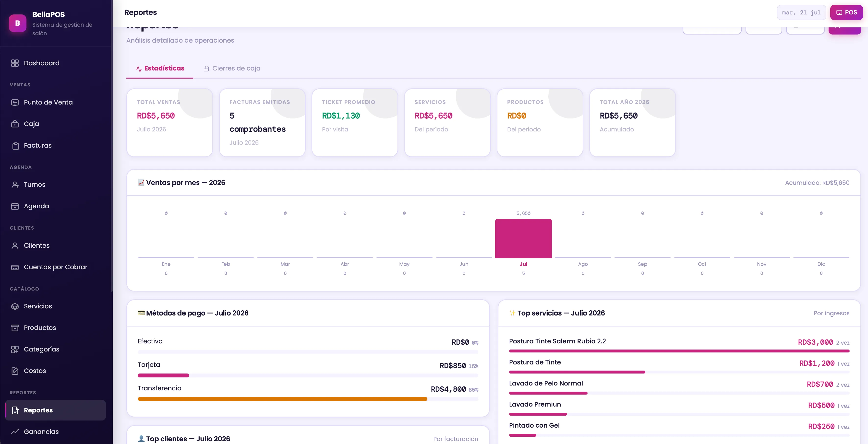868x444 pixels.
Task: Select the Facturas Emitidas stat card
Action: (x=262, y=123)
